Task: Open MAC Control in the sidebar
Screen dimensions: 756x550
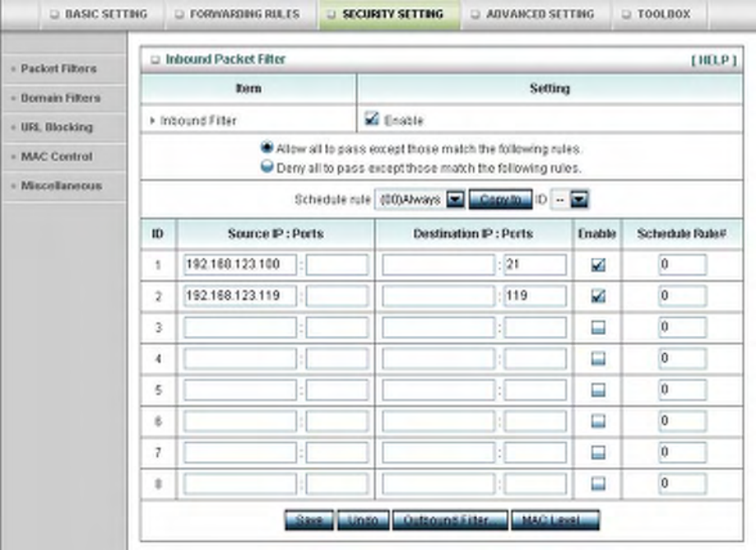Action: (57, 156)
